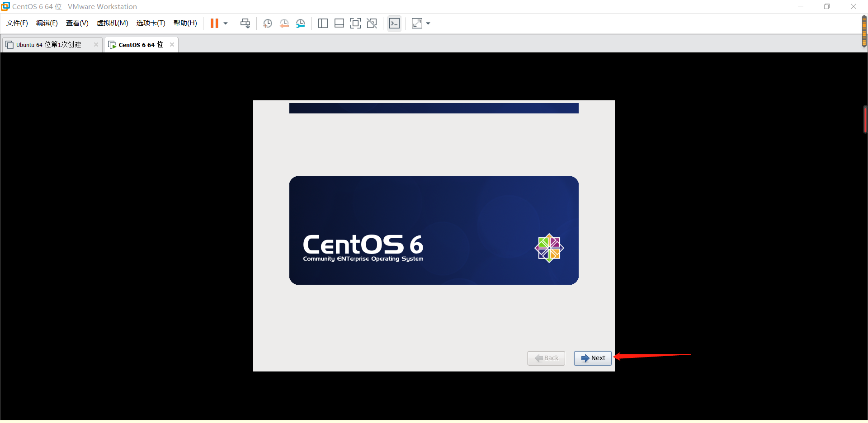
Task: Click the CentOS pinwheel logo
Action: tap(549, 248)
